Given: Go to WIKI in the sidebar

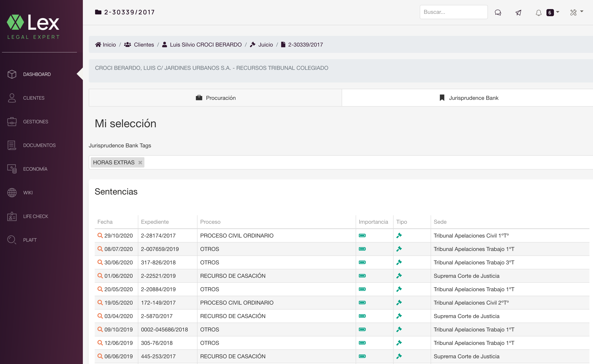Looking at the screenshot, I should 28,193.
